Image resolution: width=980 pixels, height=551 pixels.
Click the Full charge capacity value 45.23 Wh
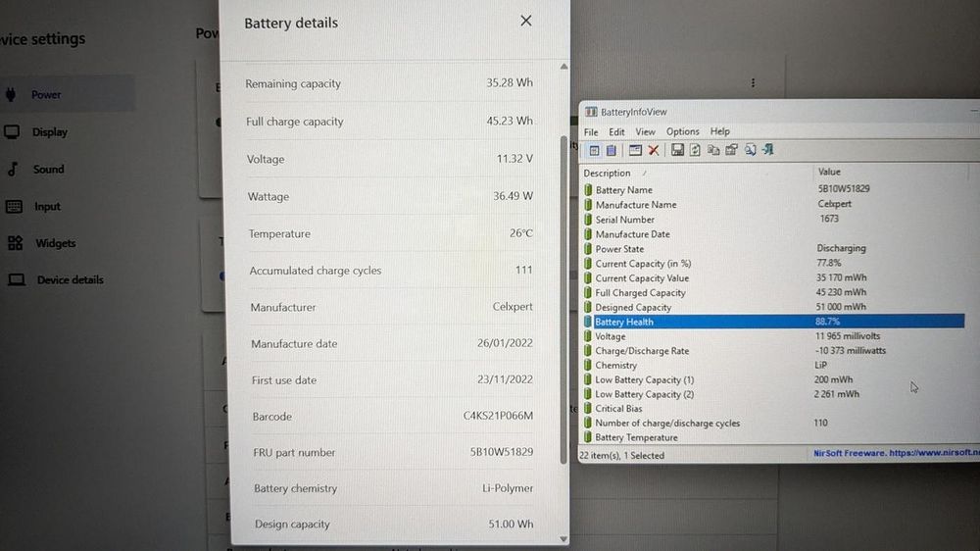[510, 121]
